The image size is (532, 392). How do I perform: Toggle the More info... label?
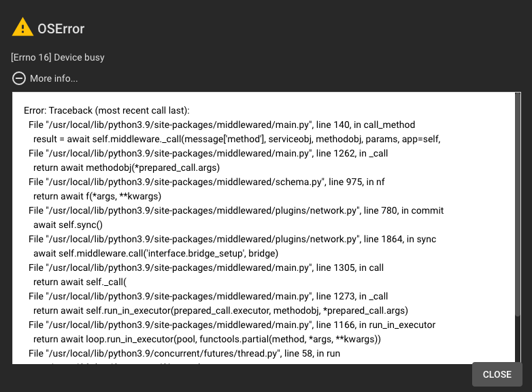coord(54,78)
